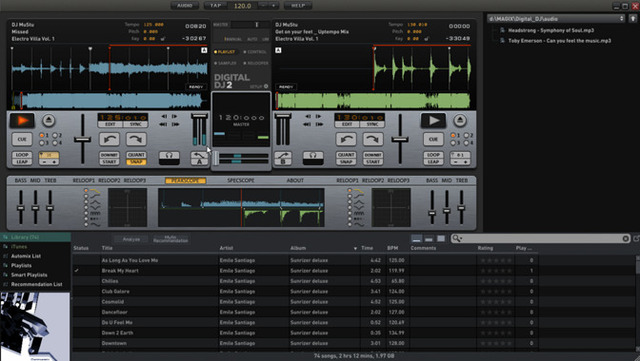640x361 pixels.
Task: Step one frame forward on right deck
Action: pos(318,116)
